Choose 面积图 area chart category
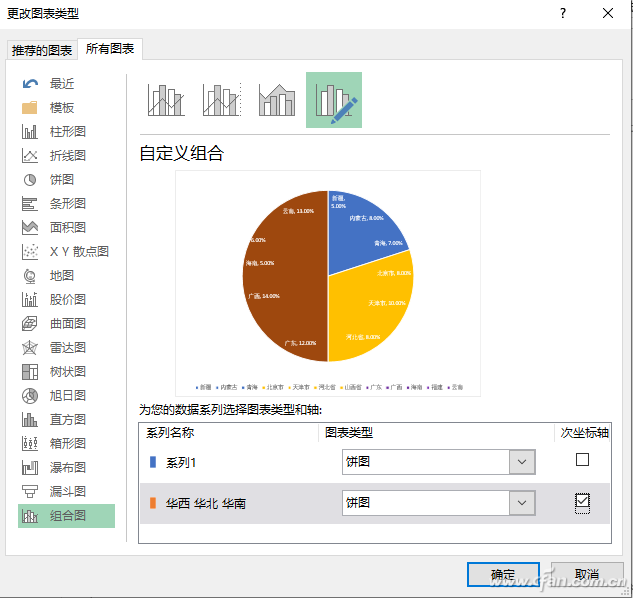633x598 pixels. pos(66,227)
